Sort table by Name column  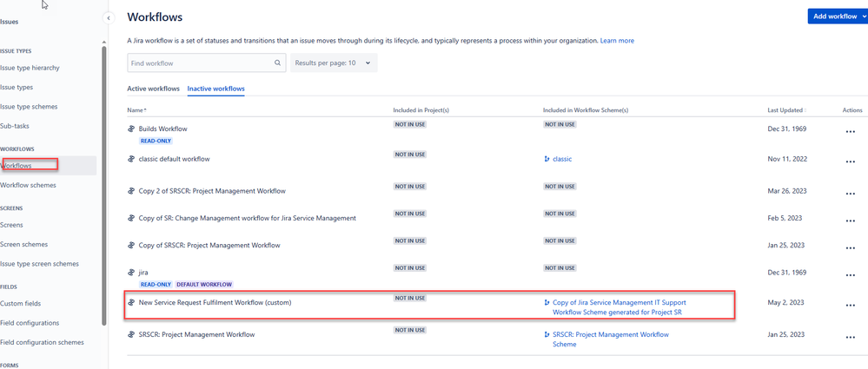[136, 110]
